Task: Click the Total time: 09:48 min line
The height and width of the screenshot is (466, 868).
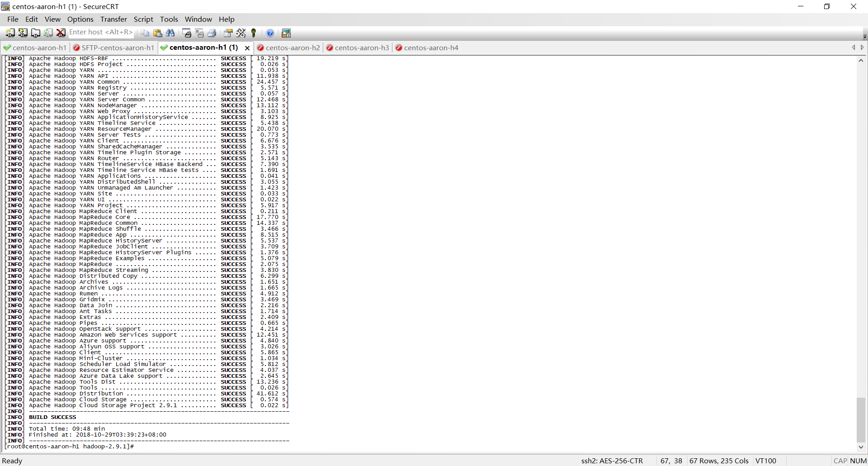Action: tap(67, 429)
